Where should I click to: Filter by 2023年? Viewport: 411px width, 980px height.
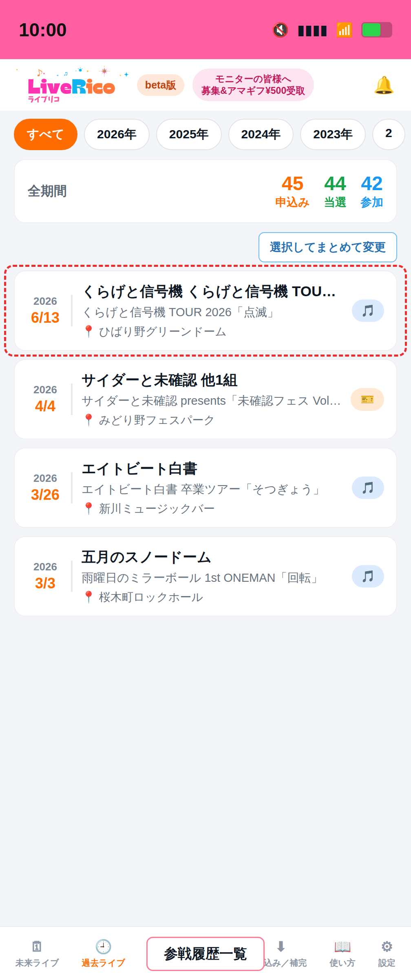pyautogui.click(x=333, y=134)
